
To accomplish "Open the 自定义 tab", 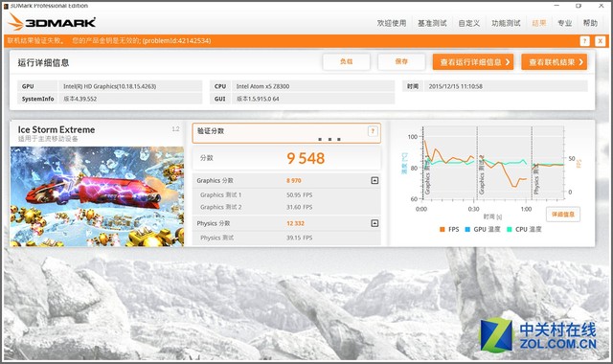I will point(468,23).
